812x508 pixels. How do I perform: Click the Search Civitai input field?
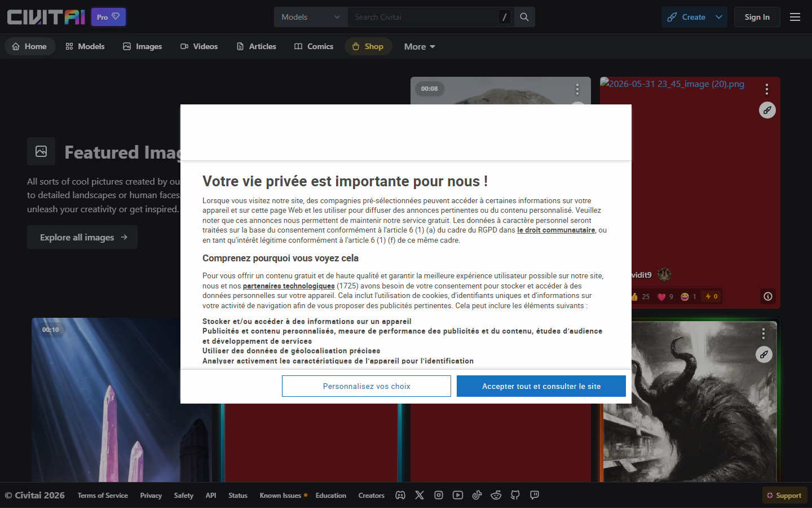point(423,17)
